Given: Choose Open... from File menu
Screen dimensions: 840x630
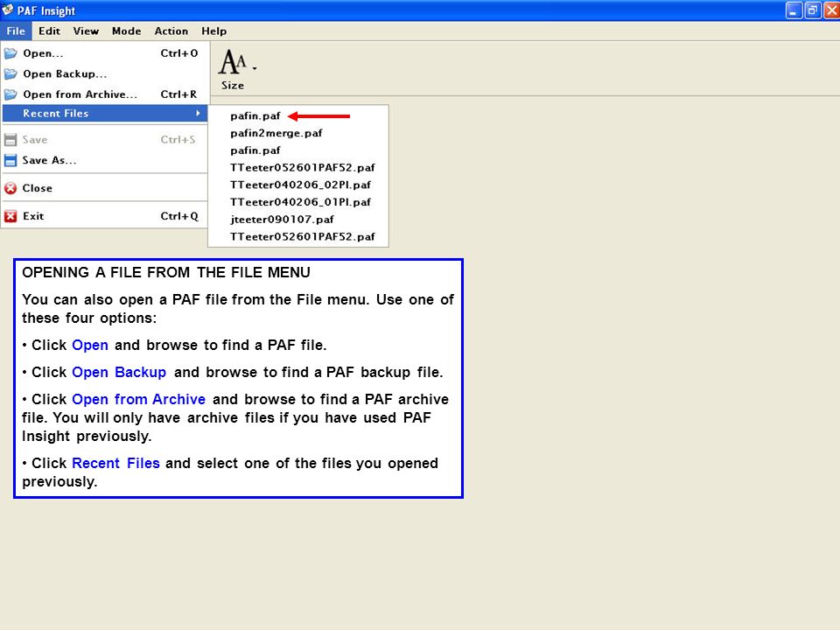Looking at the screenshot, I should [x=104, y=53].
